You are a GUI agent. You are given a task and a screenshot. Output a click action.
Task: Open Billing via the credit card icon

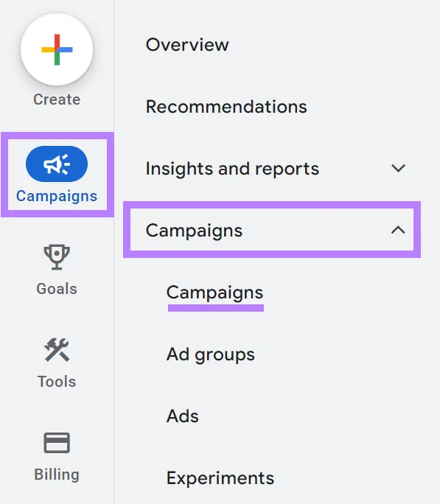click(x=57, y=443)
